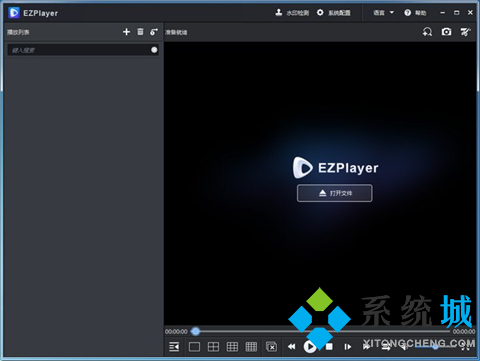Click the playback progress slider handle
This screenshot has width=480, height=361.
coord(196,331)
